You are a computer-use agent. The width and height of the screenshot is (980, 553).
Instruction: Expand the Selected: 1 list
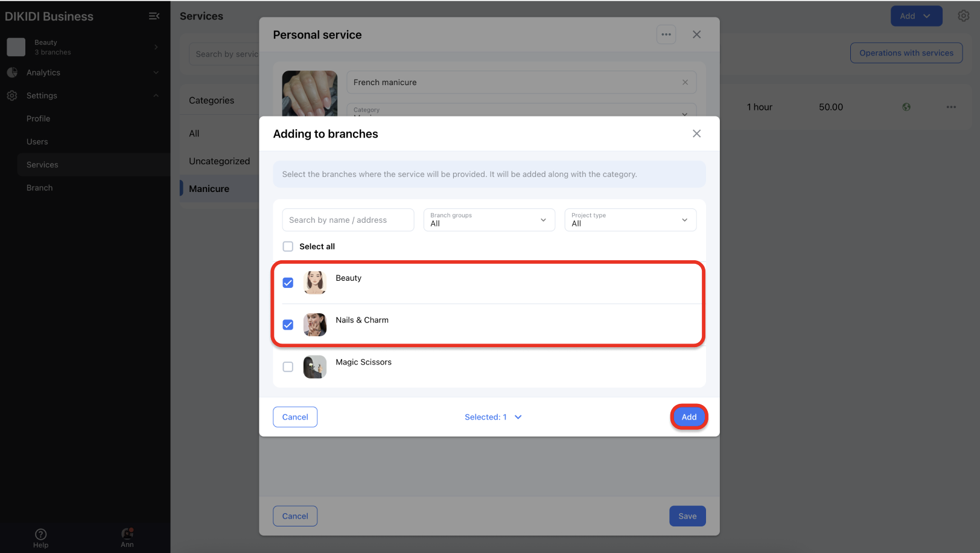pyautogui.click(x=493, y=417)
